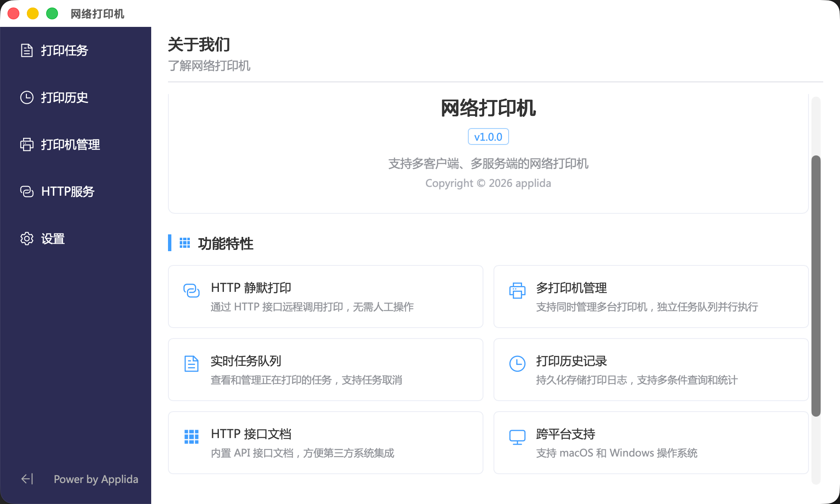Click the HTTP 接口文档 card title
The width and height of the screenshot is (840, 504).
251,434
